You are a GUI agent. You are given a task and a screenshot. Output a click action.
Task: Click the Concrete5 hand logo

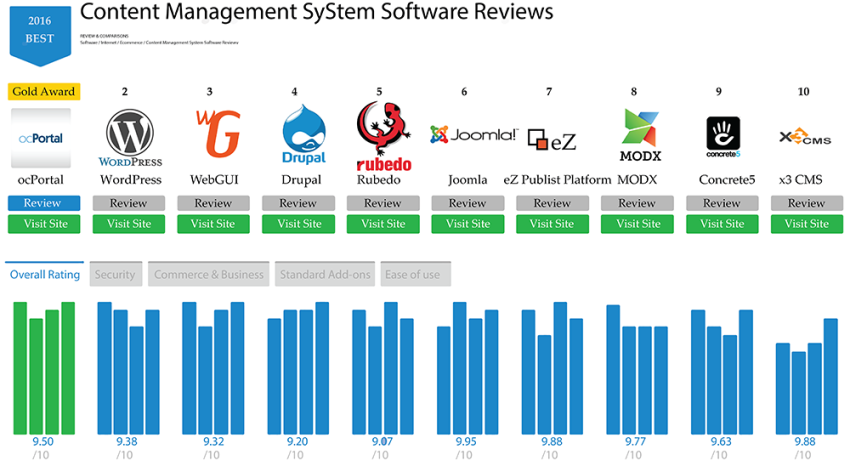tap(723, 137)
